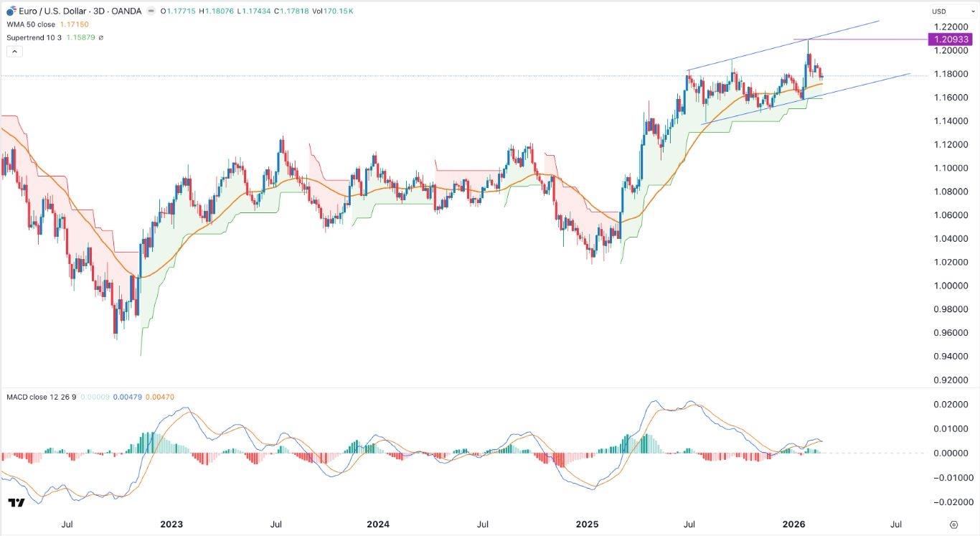This screenshot has width=980, height=536.
Task: Click the EUR/USD currency pair logo icon
Action: click(11, 11)
